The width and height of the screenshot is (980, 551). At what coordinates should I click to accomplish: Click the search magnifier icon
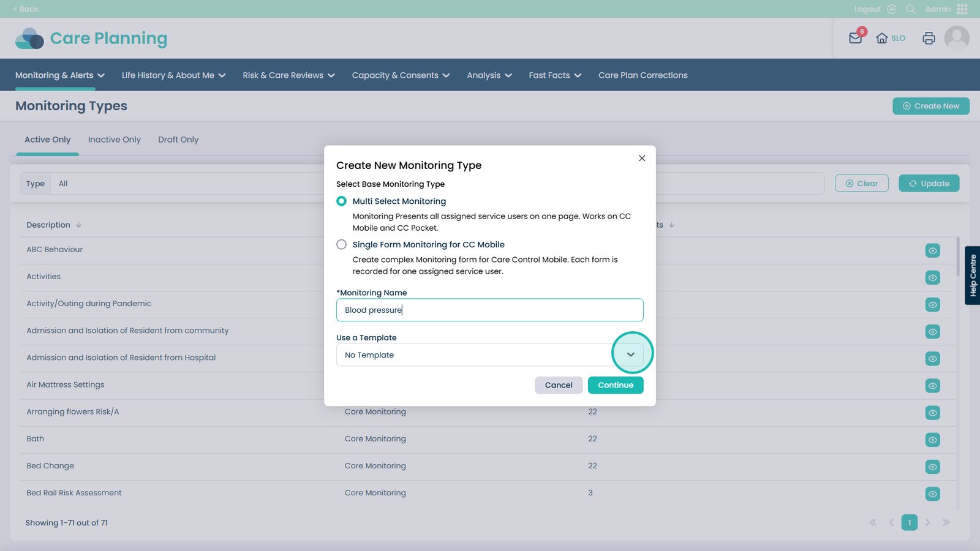coord(911,9)
